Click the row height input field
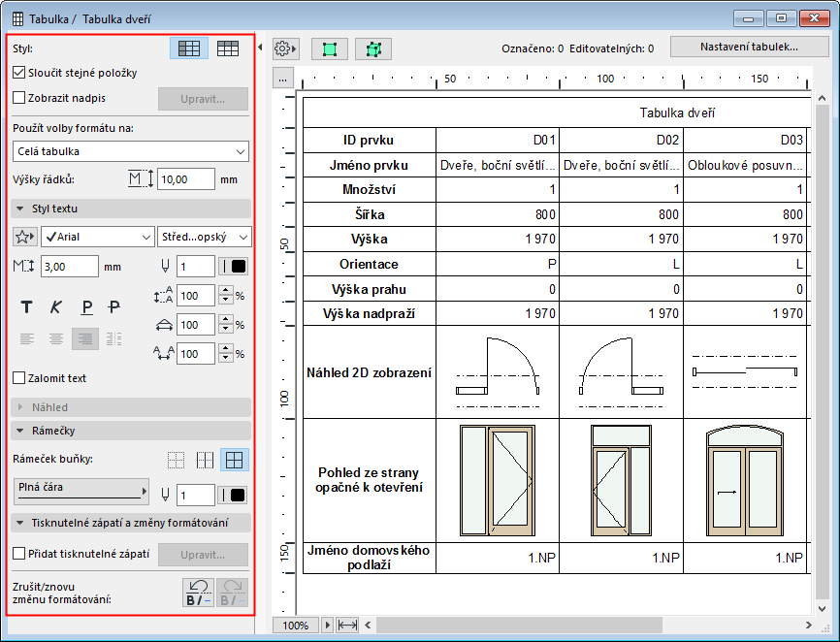Image resolution: width=840 pixels, height=642 pixels. [185, 178]
